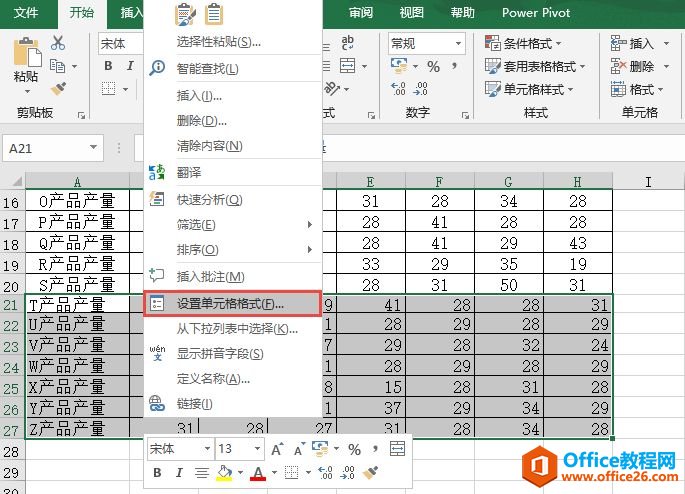Screen dimensions: 685x494
Task: Choose 插入(I) in context menu
Action: pos(233,95)
